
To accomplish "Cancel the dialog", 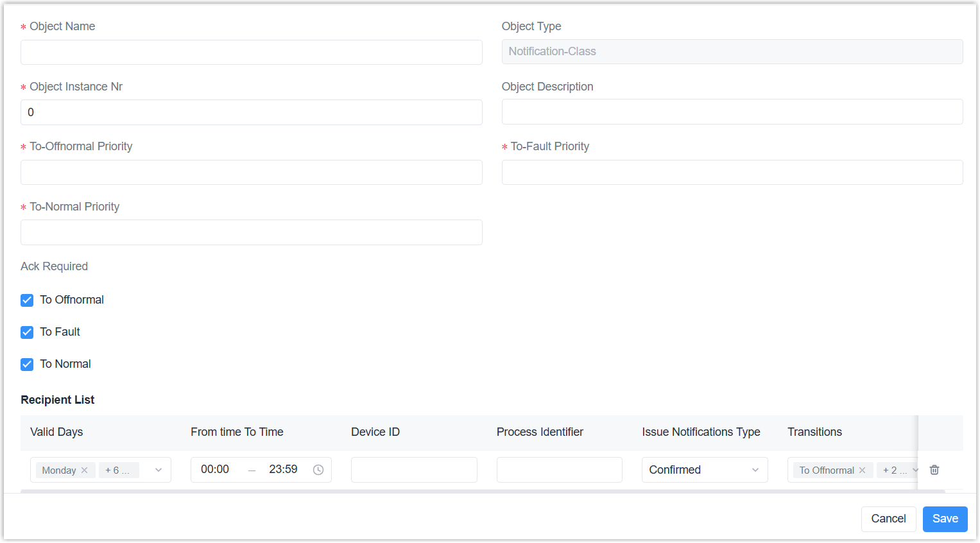I will coord(888,519).
